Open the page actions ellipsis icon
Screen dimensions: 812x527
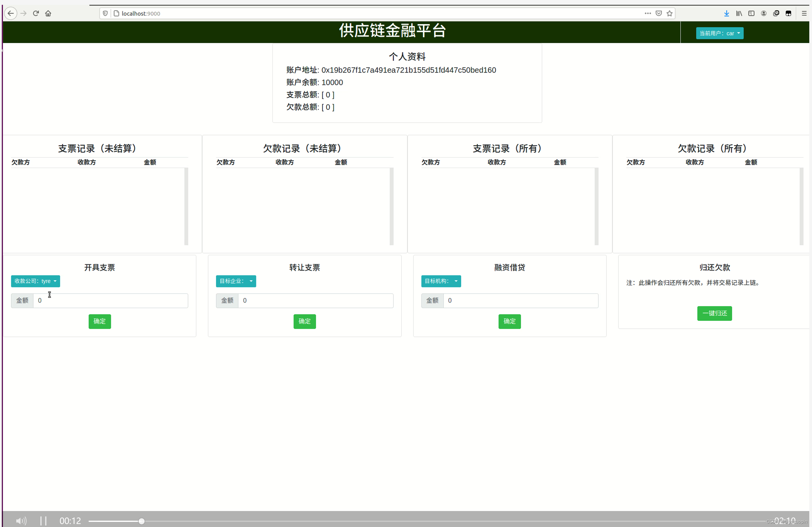pos(647,13)
